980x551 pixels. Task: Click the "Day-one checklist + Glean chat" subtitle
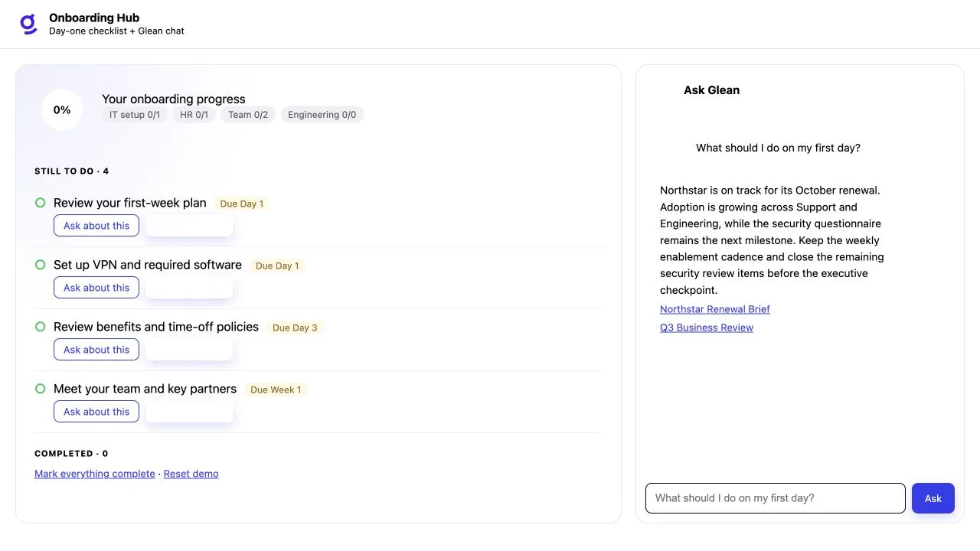[116, 31]
